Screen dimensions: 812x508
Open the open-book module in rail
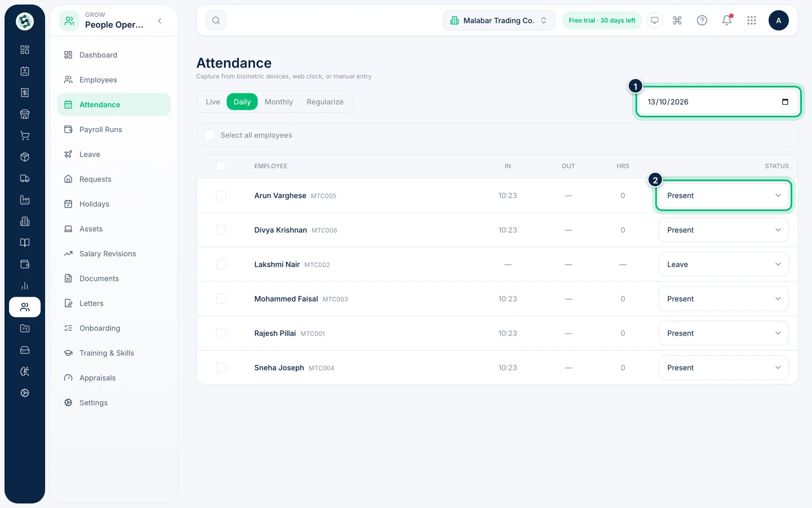[25, 243]
